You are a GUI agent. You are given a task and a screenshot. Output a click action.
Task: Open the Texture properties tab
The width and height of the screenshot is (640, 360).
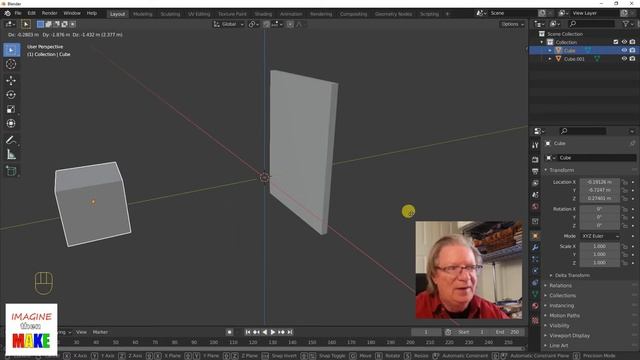point(535,320)
